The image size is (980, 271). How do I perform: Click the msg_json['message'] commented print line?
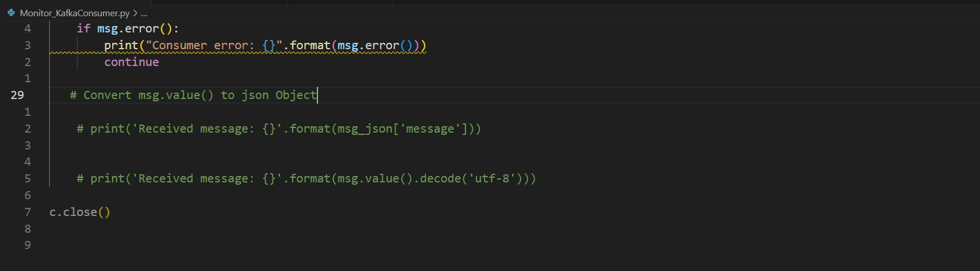pyautogui.click(x=279, y=129)
